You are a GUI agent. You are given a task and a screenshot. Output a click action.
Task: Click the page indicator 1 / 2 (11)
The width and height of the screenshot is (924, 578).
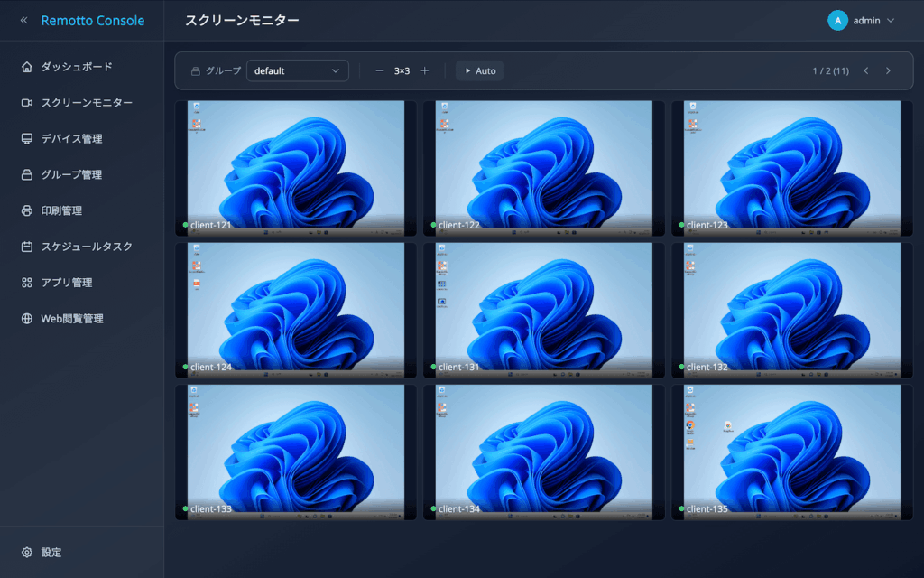(x=831, y=70)
